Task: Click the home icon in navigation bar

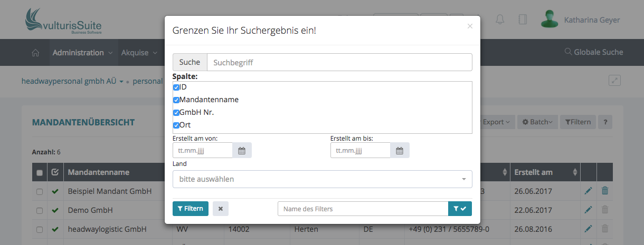Action: [x=36, y=53]
